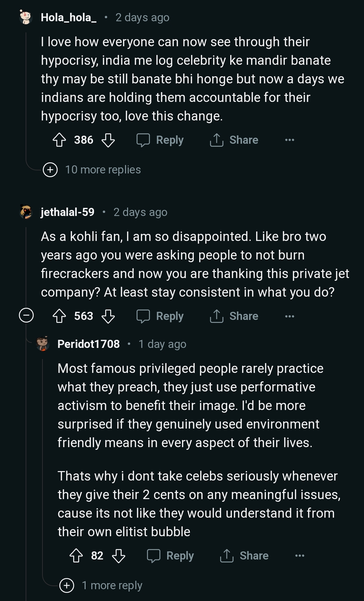The width and height of the screenshot is (364, 601).
Task: Open more options on Hola_hola_'s comment
Action: (290, 140)
